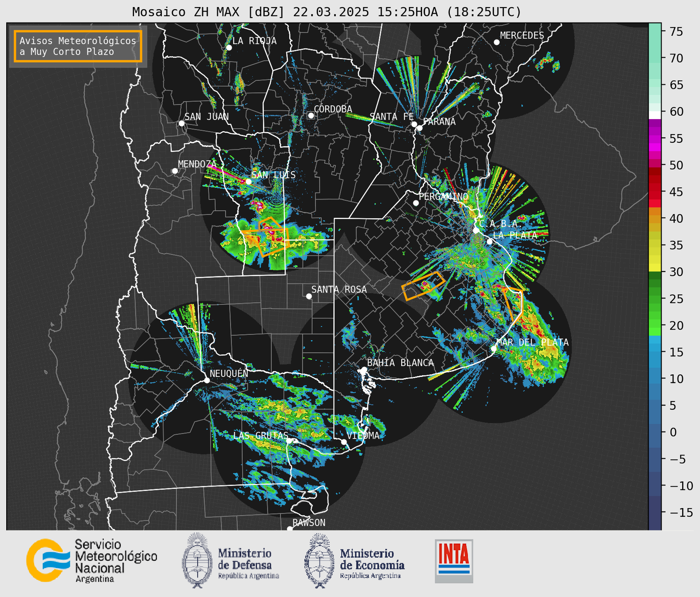The height and width of the screenshot is (597, 700).
Task: Select the LA PLATA city marker dot
Action: pos(490,242)
